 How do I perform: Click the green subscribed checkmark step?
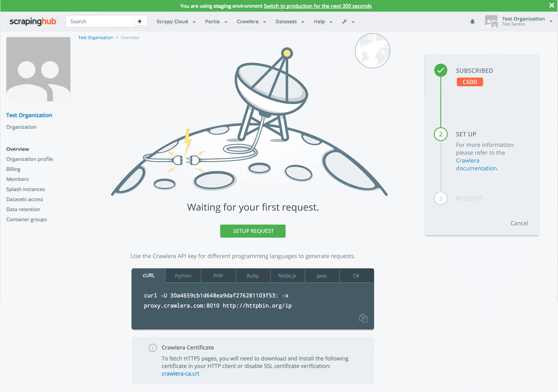coord(441,70)
